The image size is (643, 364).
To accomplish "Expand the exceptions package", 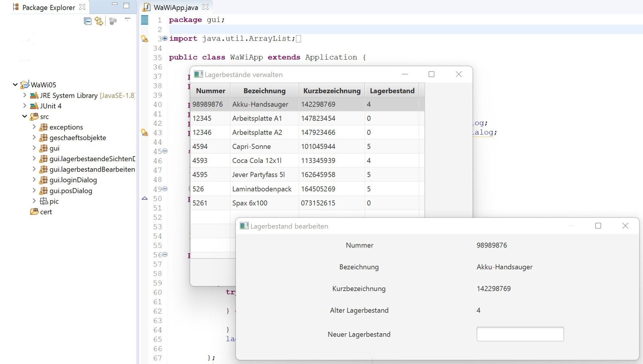I will coord(34,127).
